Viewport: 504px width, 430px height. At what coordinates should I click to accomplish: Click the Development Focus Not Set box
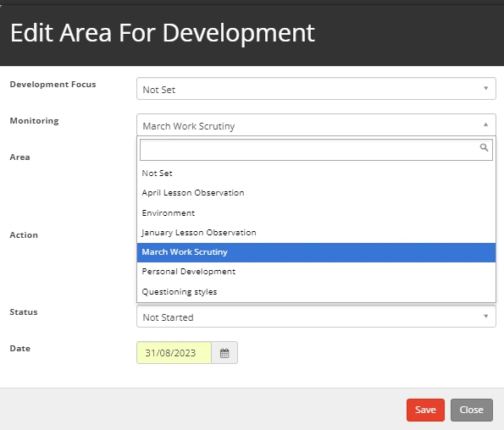(316, 89)
